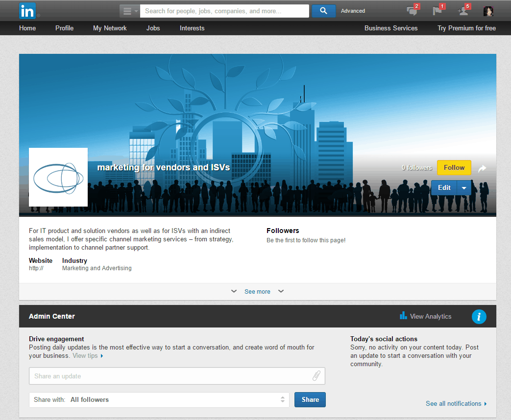Click the blue search magnifier button
The width and height of the screenshot is (511, 420).
323,10
